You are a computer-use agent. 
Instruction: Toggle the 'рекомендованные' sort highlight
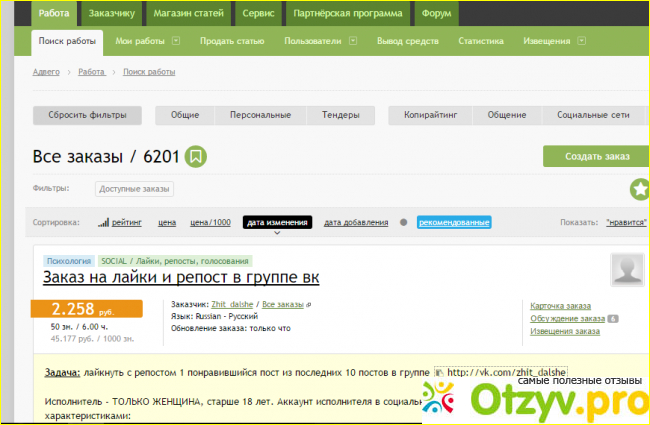pyautogui.click(x=454, y=222)
